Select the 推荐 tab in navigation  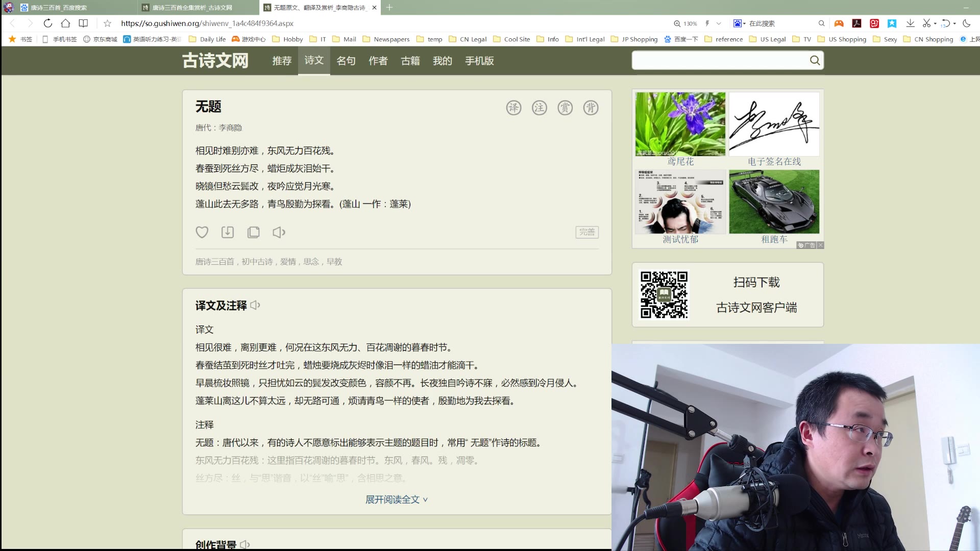click(281, 61)
